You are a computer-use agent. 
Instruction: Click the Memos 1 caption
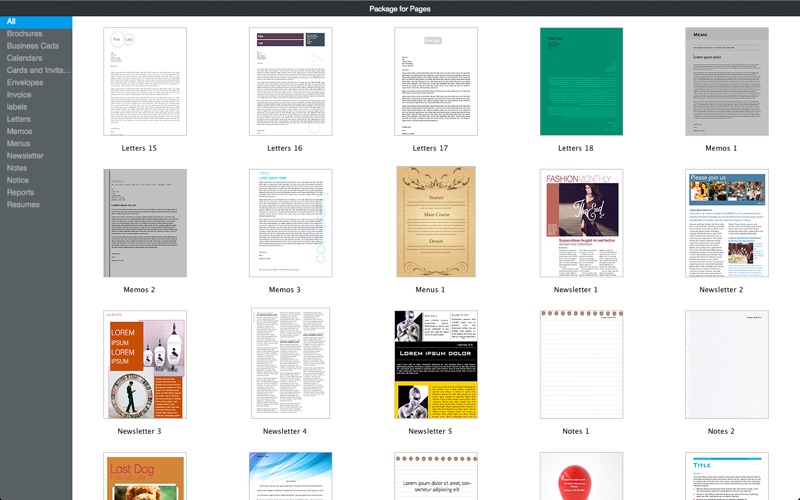pos(721,148)
